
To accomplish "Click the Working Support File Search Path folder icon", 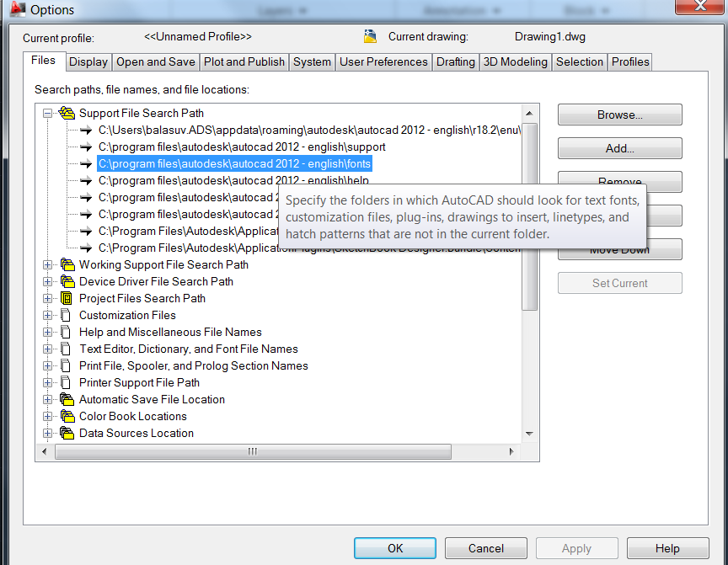I will click(x=67, y=265).
